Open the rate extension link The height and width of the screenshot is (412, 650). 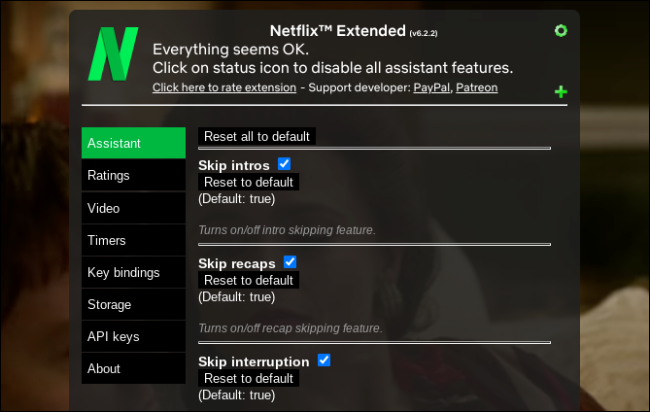pos(224,88)
